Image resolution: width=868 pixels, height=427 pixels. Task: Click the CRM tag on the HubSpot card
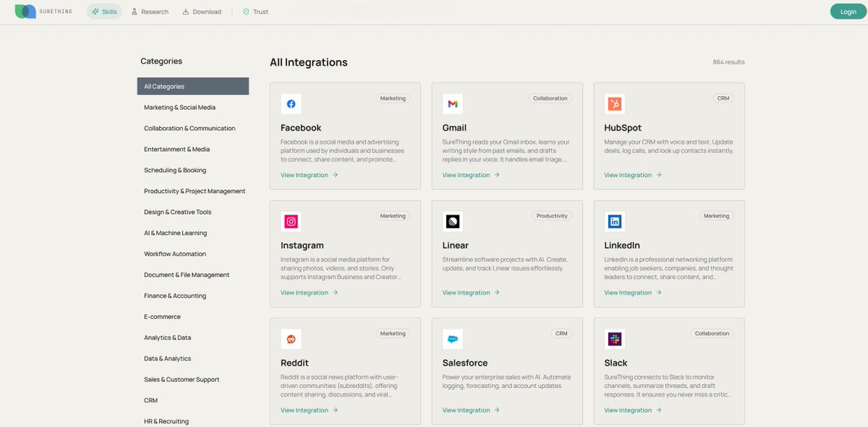point(723,98)
